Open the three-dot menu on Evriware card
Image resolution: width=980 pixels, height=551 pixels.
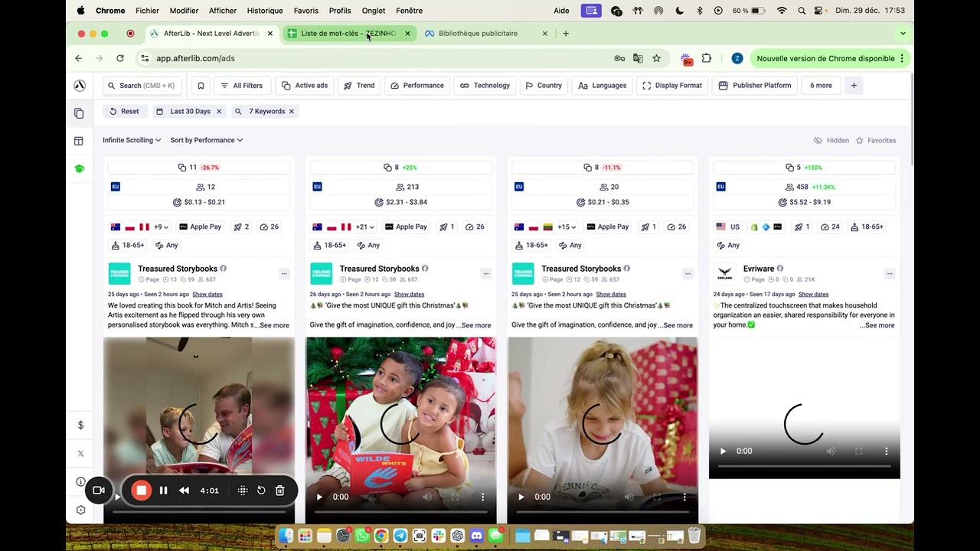coord(889,273)
